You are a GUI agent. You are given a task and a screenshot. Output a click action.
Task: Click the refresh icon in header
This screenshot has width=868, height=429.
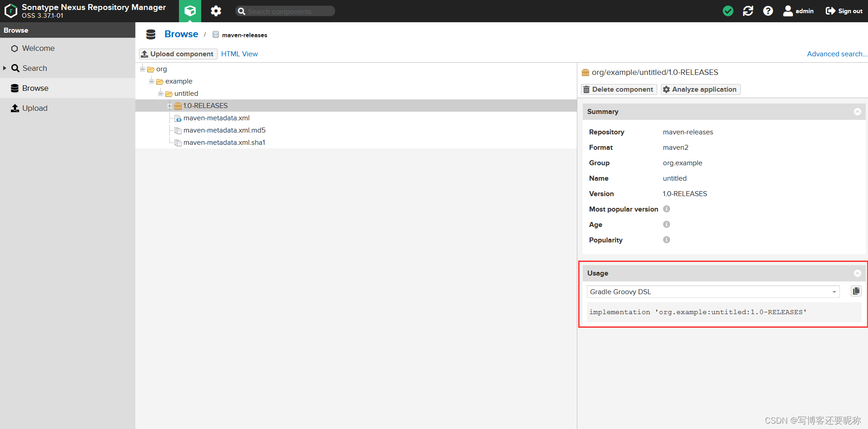pos(748,11)
